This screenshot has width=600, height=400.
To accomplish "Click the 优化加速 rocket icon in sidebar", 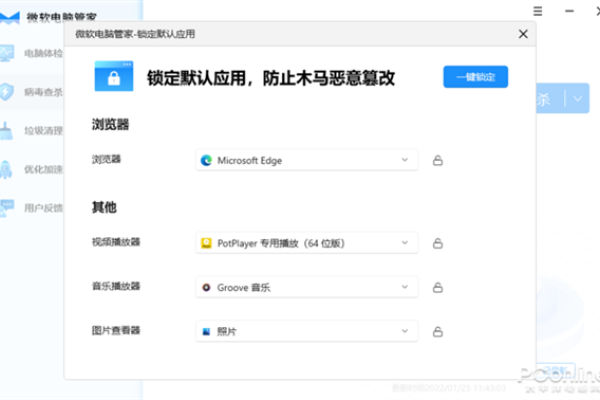I will click(6, 170).
